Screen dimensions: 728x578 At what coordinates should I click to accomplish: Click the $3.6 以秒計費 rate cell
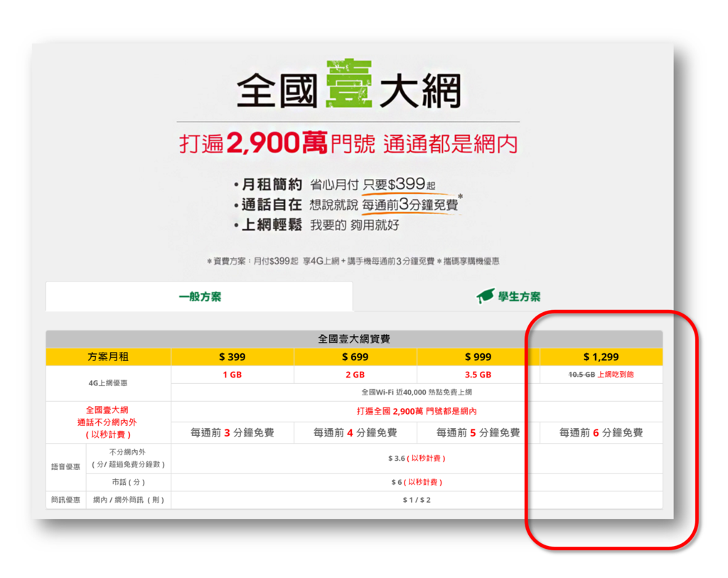tap(417, 459)
